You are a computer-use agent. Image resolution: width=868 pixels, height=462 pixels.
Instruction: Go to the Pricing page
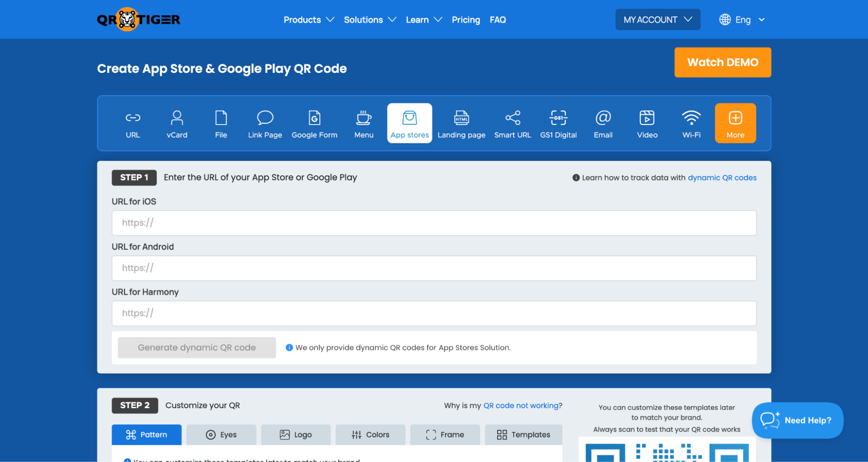pos(465,20)
